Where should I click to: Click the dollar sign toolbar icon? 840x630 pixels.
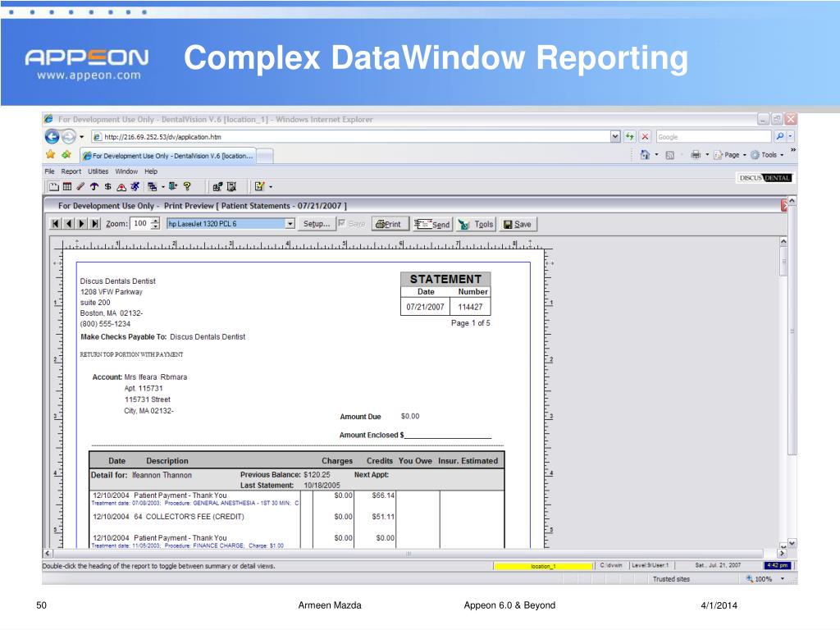[107, 186]
